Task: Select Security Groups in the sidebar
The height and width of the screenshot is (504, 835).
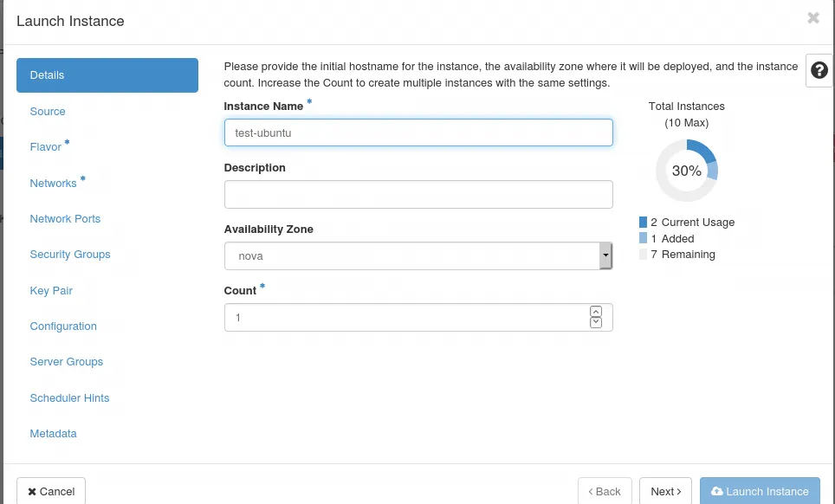Action: pyautogui.click(x=70, y=255)
